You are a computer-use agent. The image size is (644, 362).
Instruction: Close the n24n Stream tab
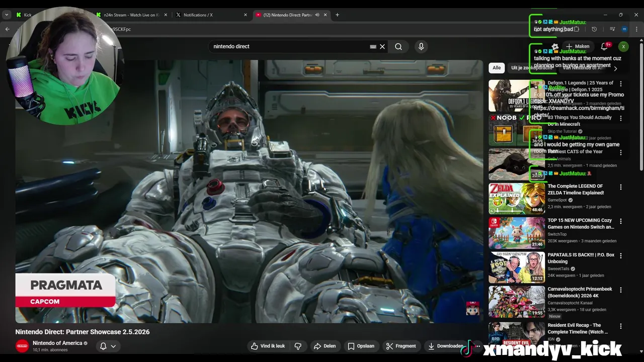click(x=166, y=15)
